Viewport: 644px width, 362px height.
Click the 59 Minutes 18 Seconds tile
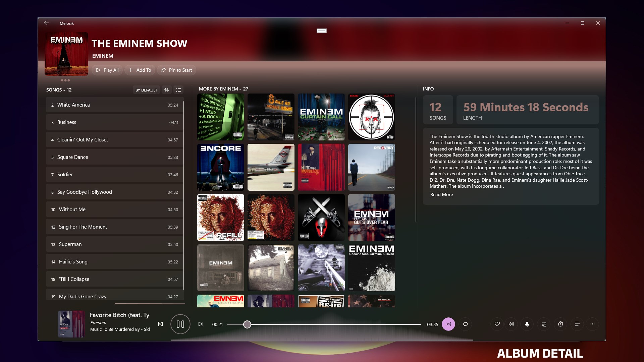528,110
